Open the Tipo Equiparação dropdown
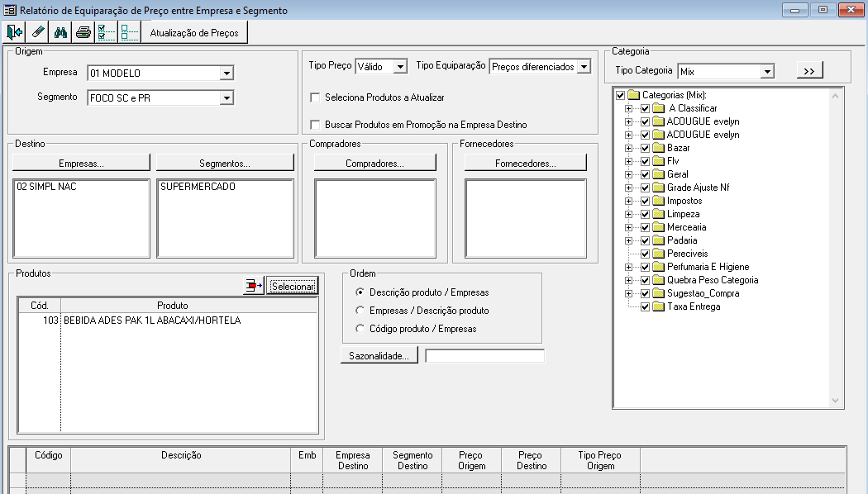This screenshot has height=494, width=868. [x=584, y=66]
